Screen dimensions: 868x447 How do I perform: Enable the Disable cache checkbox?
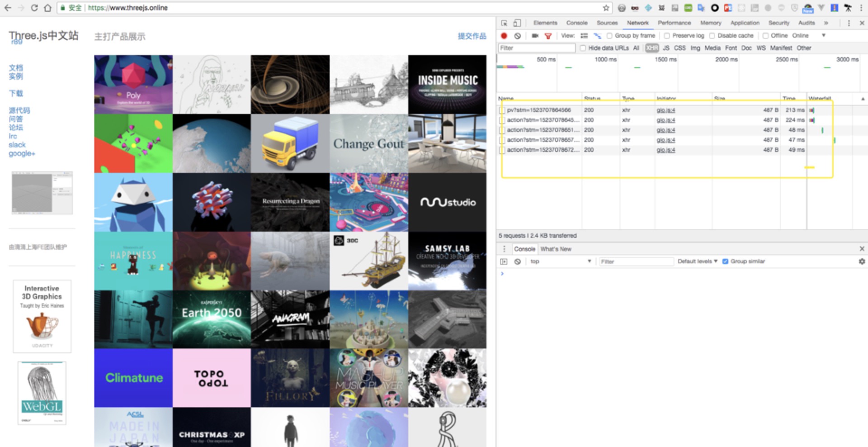[x=712, y=36]
